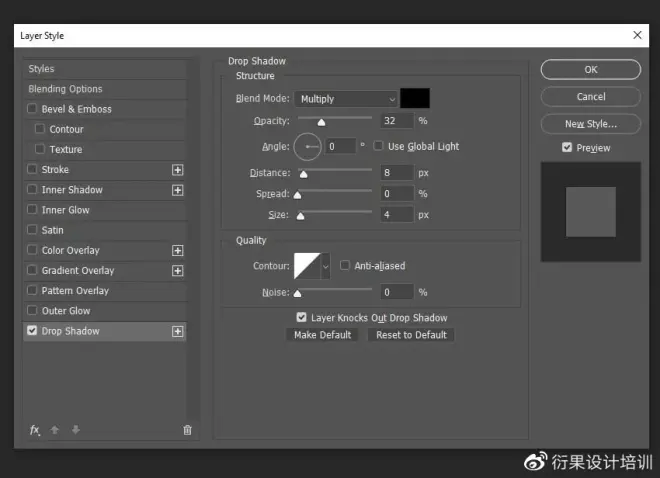Click the Distance value field showing 8
The width and height of the screenshot is (660, 478).
(x=397, y=173)
